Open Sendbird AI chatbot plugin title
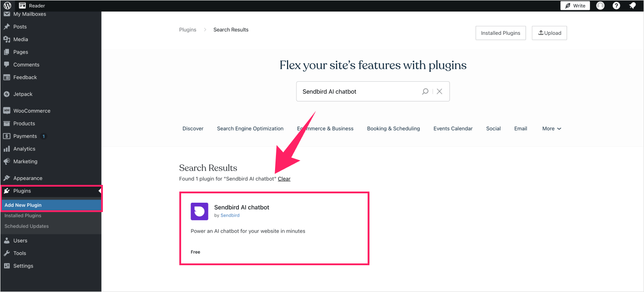 [x=241, y=207]
